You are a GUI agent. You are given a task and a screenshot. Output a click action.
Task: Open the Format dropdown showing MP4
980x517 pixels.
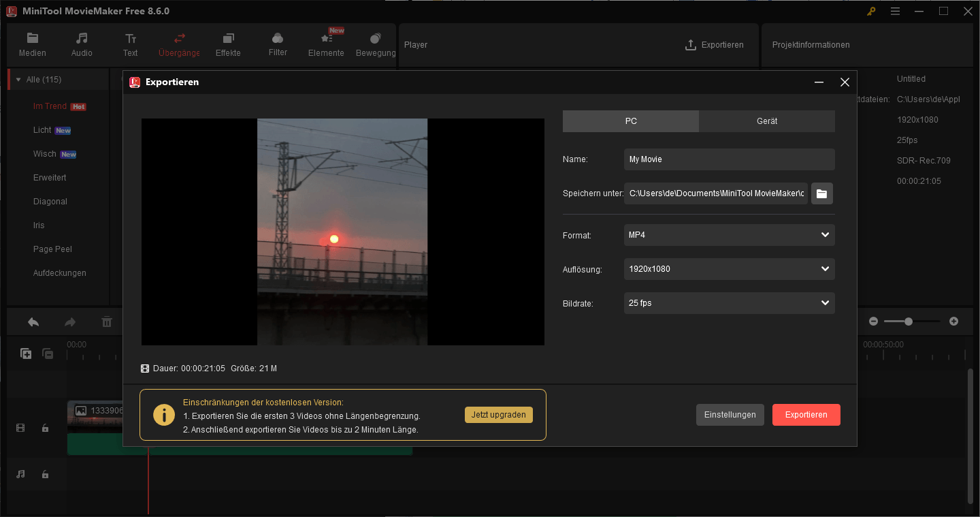(x=729, y=234)
